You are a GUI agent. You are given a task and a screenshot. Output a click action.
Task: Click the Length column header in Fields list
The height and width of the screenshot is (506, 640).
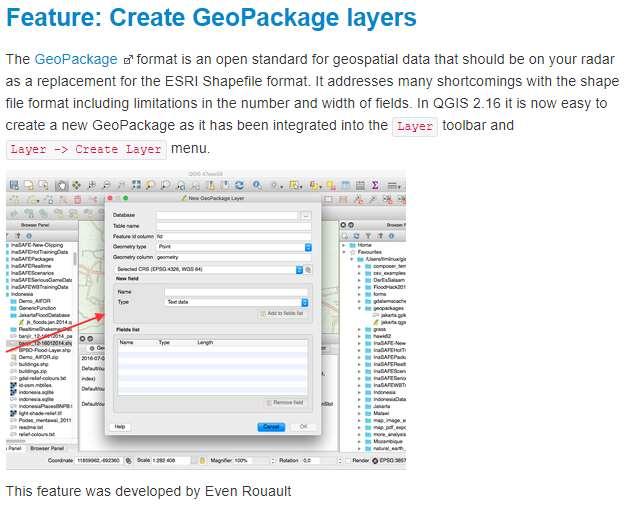click(x=205, y=343)
